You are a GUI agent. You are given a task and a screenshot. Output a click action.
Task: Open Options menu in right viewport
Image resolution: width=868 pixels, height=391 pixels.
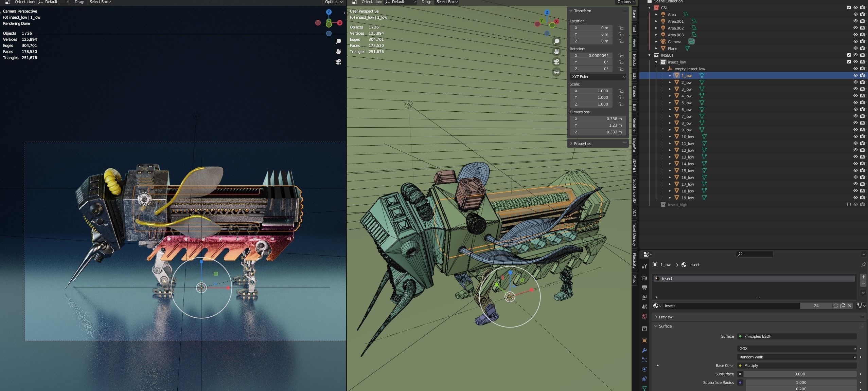click(x=626, y=2)
